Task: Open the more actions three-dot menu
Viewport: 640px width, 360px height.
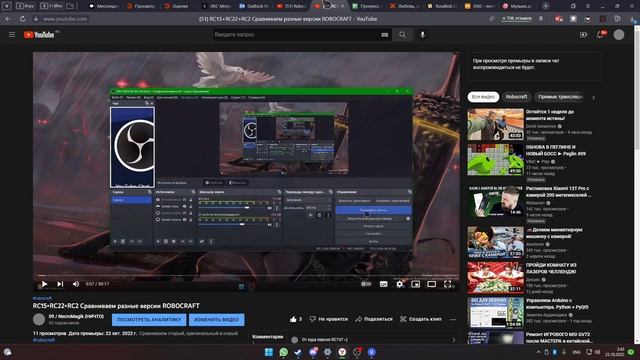Action: click(453, 320)
